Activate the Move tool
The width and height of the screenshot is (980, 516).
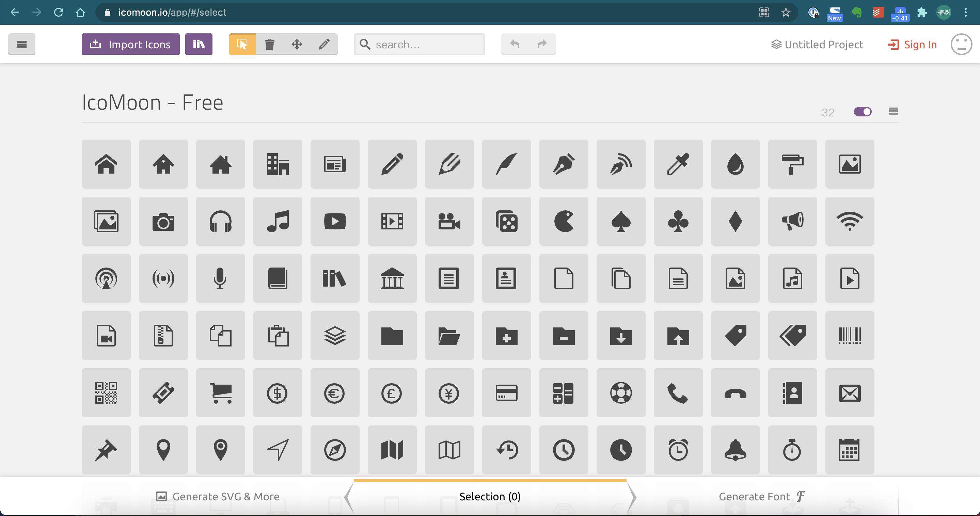coord(297,44)
